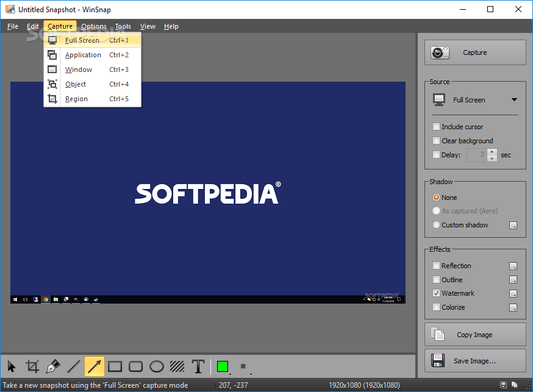Open Custom shadow settings square button
The height and width of the screenshot is (392, 533).
click(x=513, y=225)
